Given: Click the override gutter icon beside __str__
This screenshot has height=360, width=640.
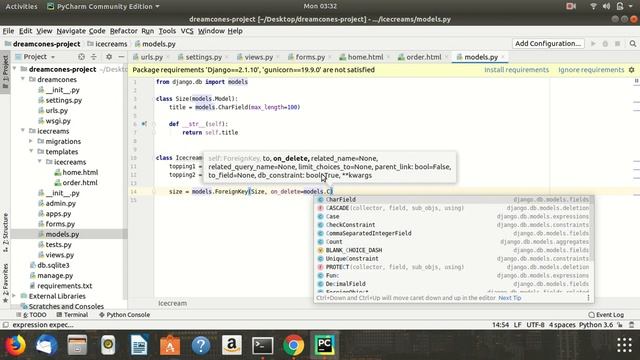Looking at the screenshot, I should tap(144, 124).
